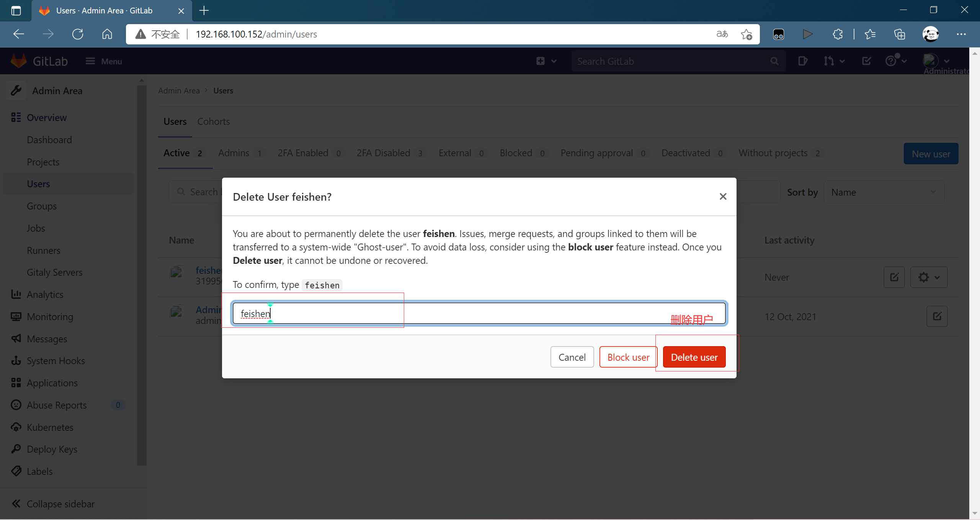Click the Abuse Reports face icon
The width and height of the screenshot is (980, 520).
pyautogui.click(x=16, y=405)
